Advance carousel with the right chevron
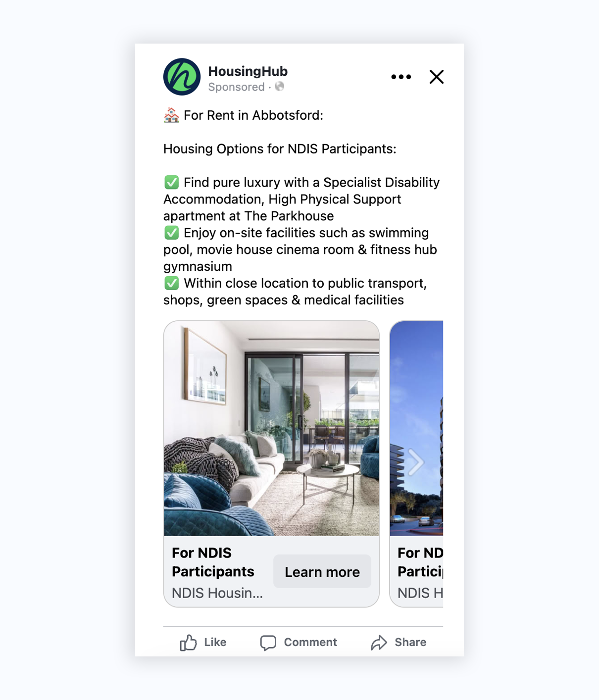This screenshot has width=599, height=700. pos(415,462)
